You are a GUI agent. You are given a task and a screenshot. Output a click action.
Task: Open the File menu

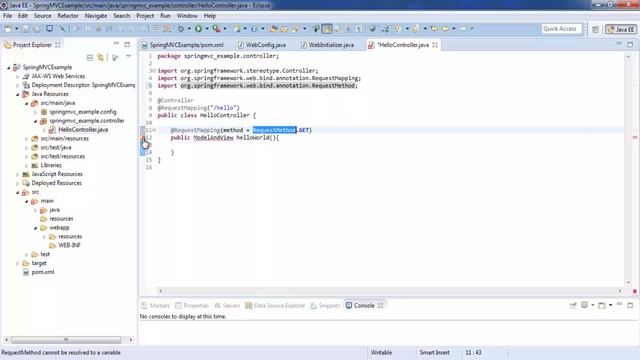point(7,16)
